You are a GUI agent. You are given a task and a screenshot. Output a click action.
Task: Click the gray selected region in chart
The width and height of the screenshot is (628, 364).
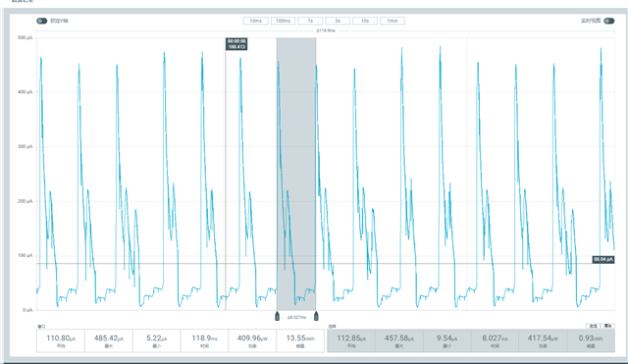296,174
